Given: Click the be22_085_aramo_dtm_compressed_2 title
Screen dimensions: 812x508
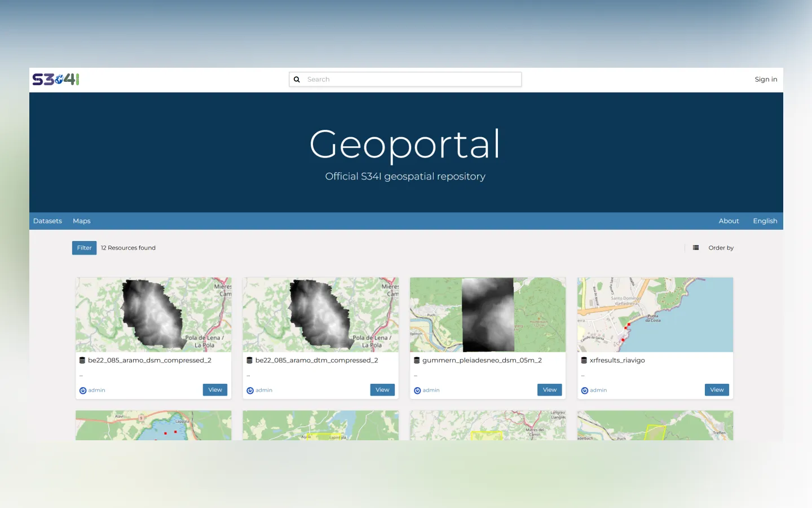Looking at the screenshot, I should tap(316, 360).
